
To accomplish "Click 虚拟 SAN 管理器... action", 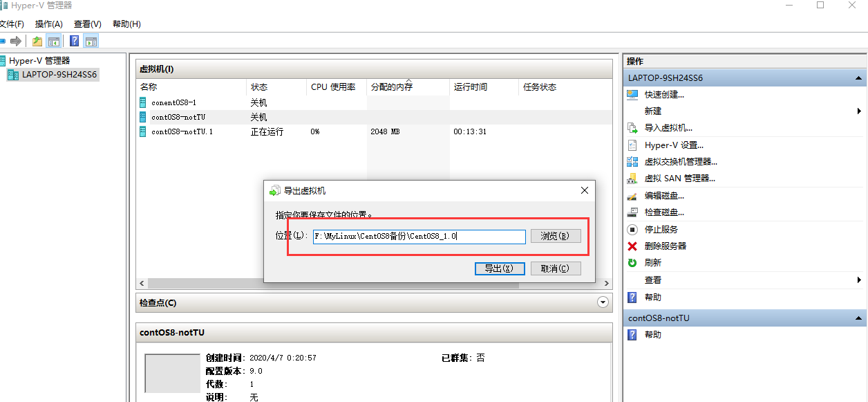I will [x=679, y=179].
